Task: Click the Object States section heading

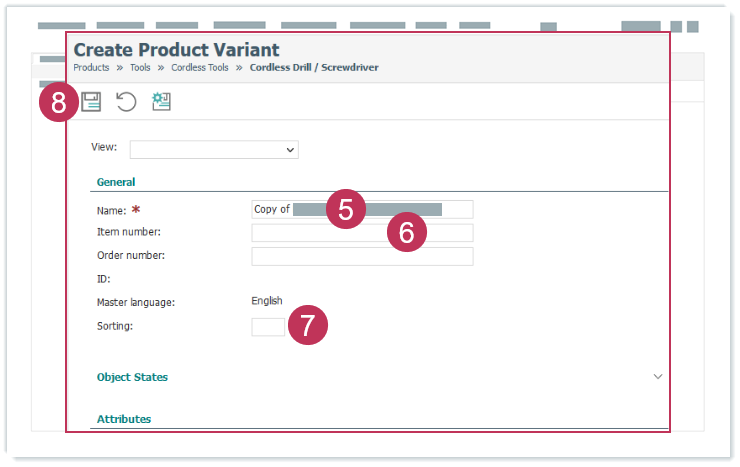Action: click(132, 377)
